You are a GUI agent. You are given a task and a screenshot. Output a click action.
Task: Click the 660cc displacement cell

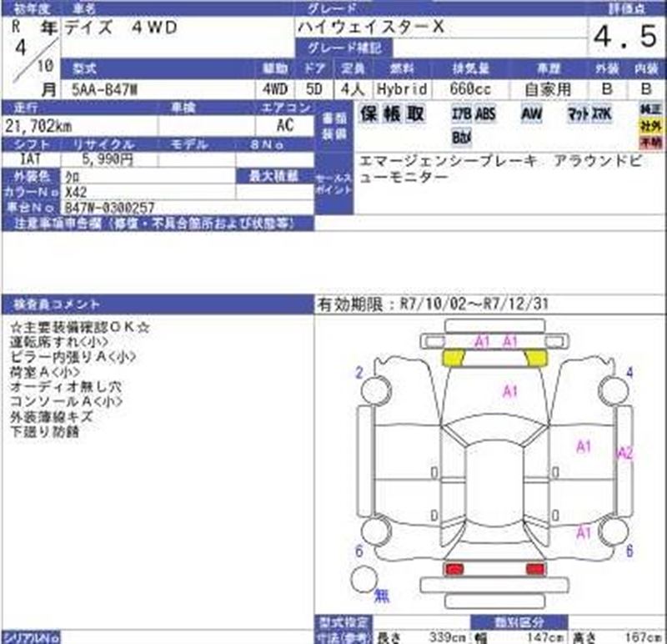(470, 89)
